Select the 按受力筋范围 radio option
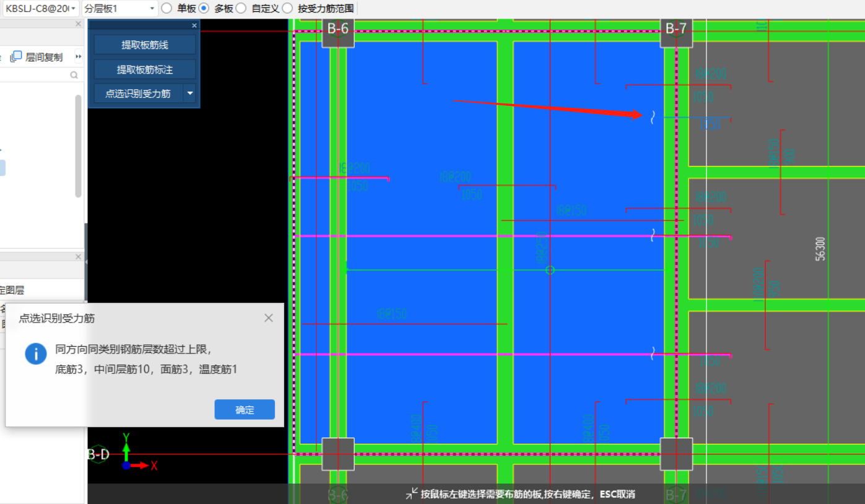Image resolution: width=865 pixels, height=504 pixels. 287,9
